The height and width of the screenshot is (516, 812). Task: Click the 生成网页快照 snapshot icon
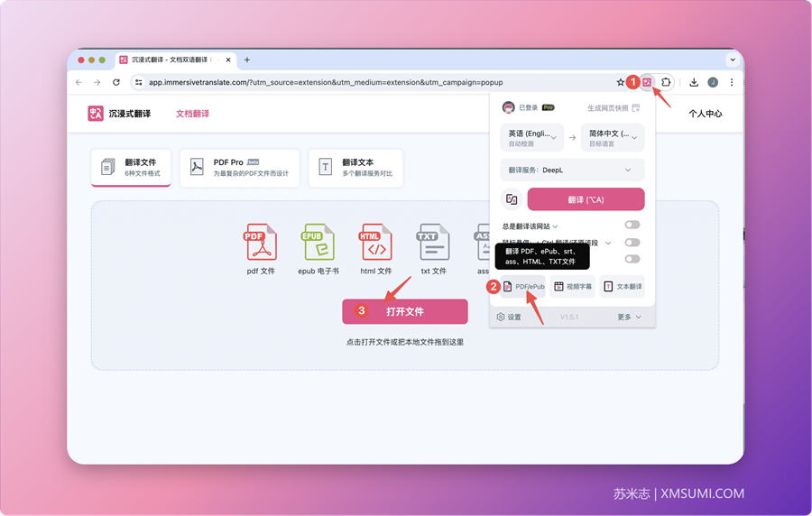coord(636,107)
